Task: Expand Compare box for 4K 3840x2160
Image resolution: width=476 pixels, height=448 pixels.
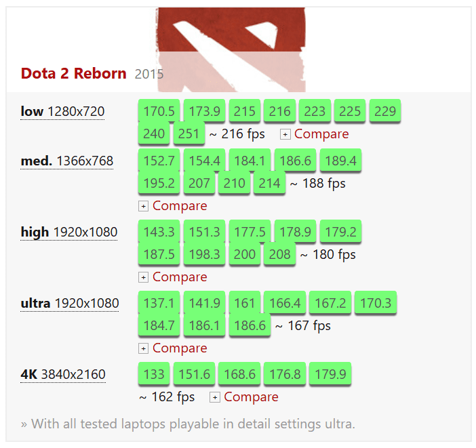Action: point(215,397)
